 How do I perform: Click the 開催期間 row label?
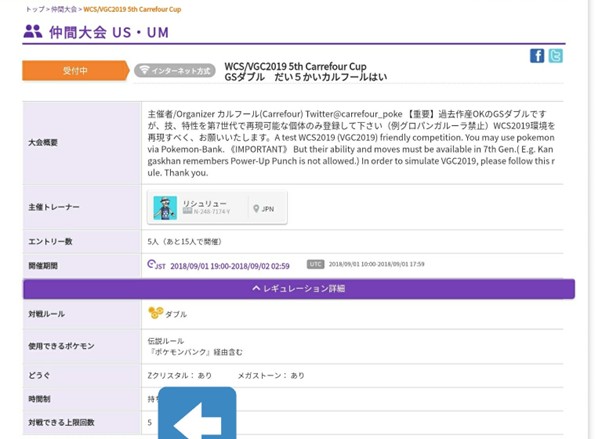tap(43, 265)
